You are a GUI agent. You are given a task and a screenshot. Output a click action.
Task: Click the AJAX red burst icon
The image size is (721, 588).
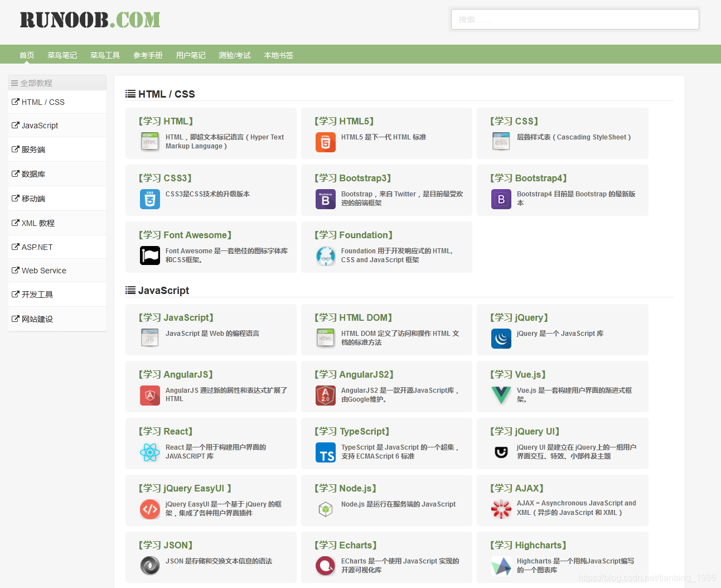501,509
